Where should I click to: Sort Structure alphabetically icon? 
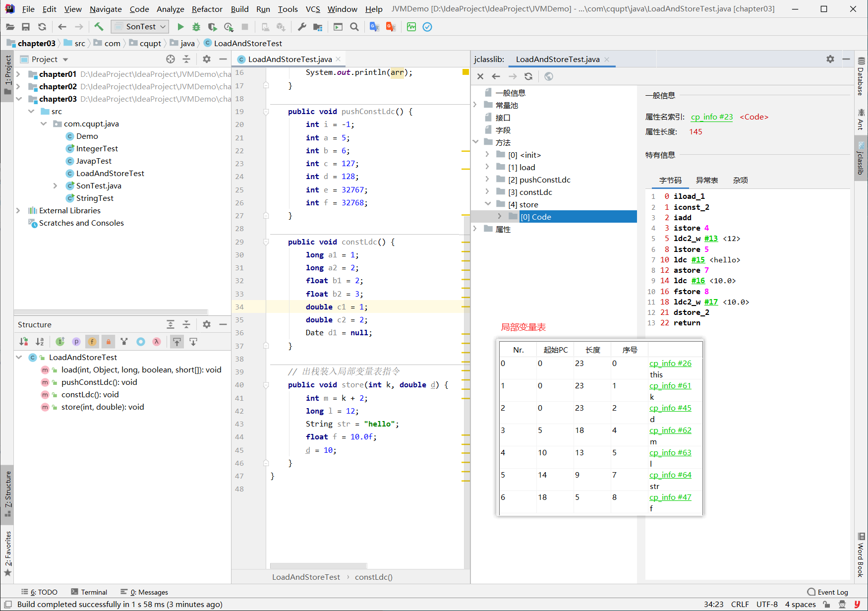tap(40, 341)
